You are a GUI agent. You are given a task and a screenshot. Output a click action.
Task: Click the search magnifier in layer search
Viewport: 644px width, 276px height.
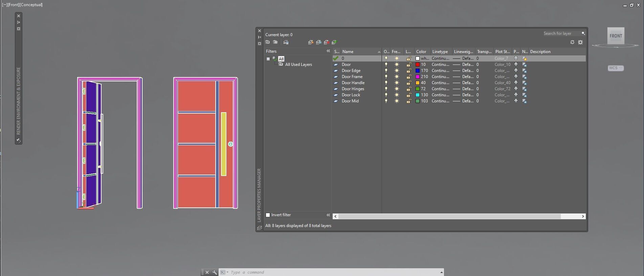tap(583, 33)
